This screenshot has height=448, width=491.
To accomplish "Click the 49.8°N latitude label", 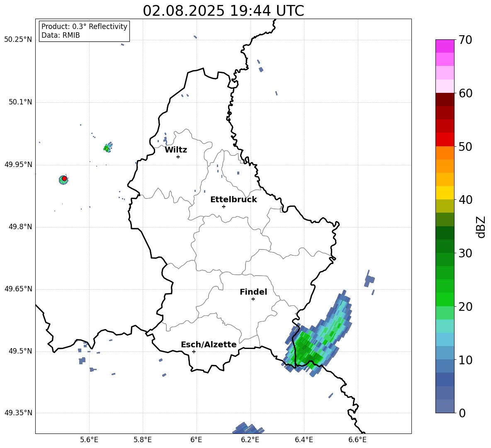I will (x=20, y=227).
